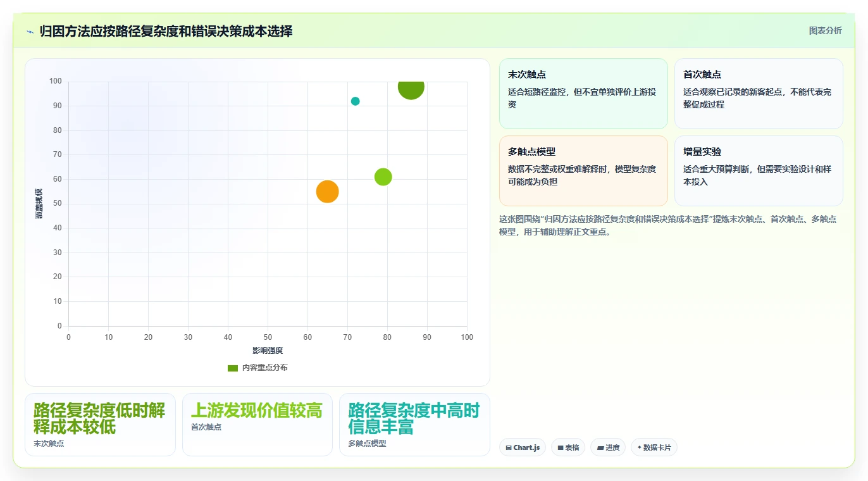Select the light green bubble in the chart

(x=383, y=177)
